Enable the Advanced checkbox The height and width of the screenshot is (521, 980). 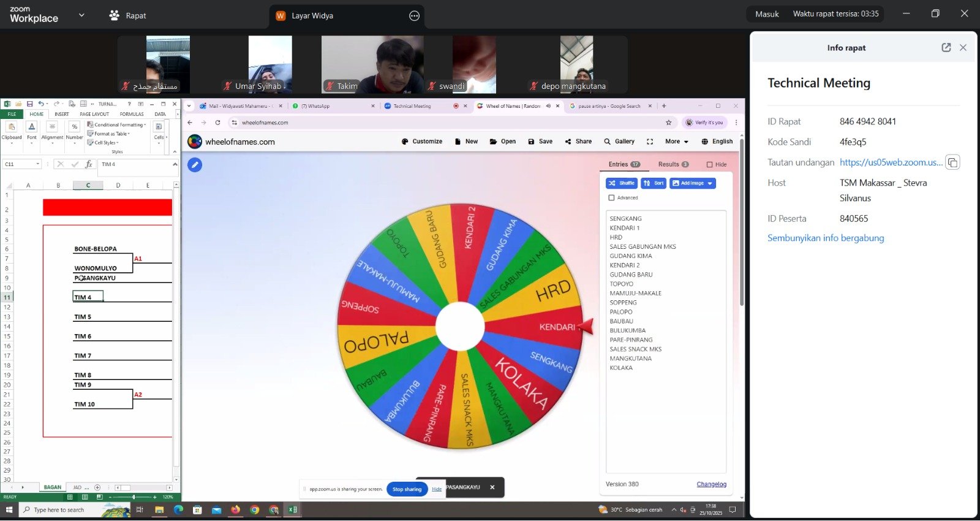pos(611,198)
